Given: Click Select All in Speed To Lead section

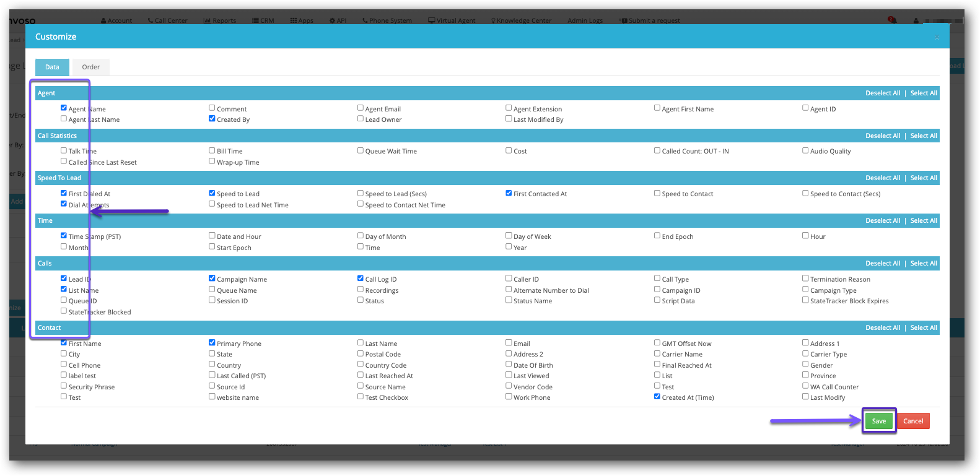Looking at the screenshot, I should point(924,178).
